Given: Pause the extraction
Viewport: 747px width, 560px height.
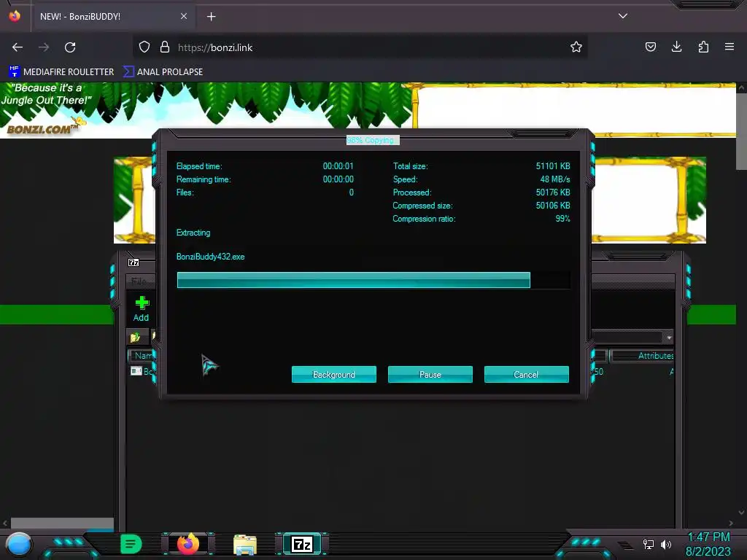Looking at the screenshot, I should click(x=430, y=374).
